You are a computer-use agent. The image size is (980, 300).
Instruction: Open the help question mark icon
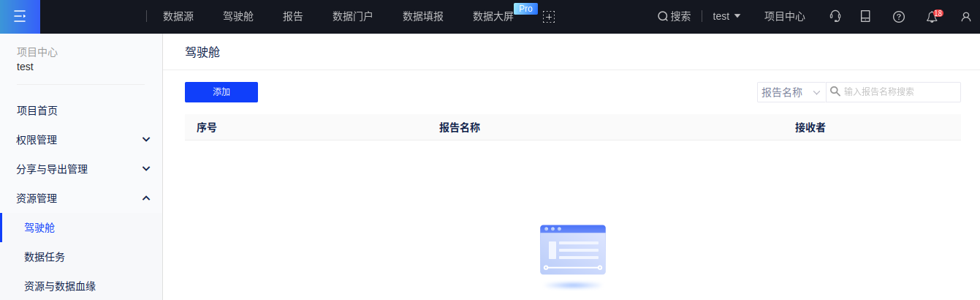(x=899, y=17)
